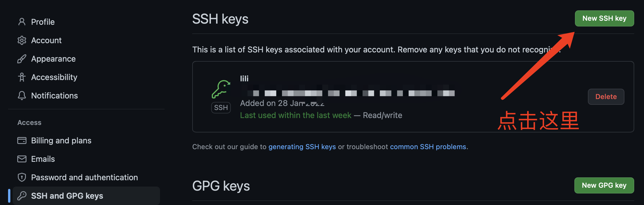
Task: Open Profile settings page
Action: coord(43,22)
